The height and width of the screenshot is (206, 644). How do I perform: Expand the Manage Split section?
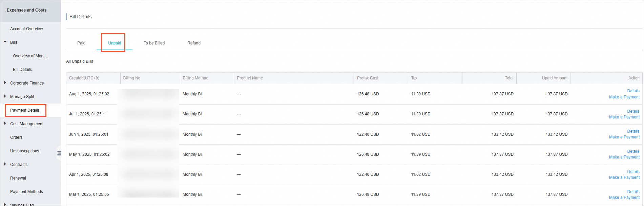pos(5,96)
